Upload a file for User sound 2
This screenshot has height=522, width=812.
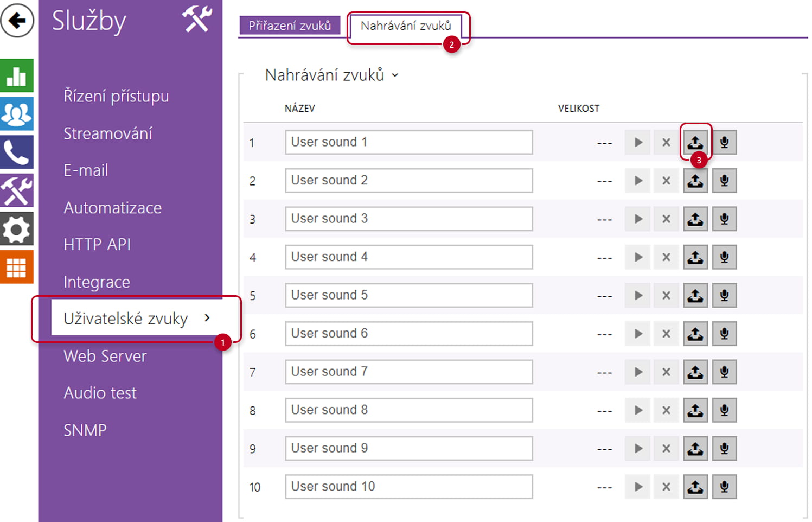(x=695, y=181)
